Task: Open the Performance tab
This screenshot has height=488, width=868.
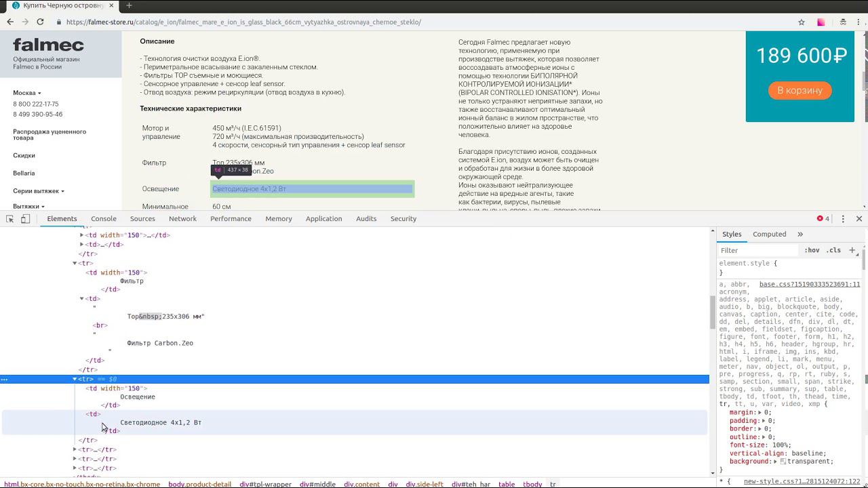Action: point(231,219)
